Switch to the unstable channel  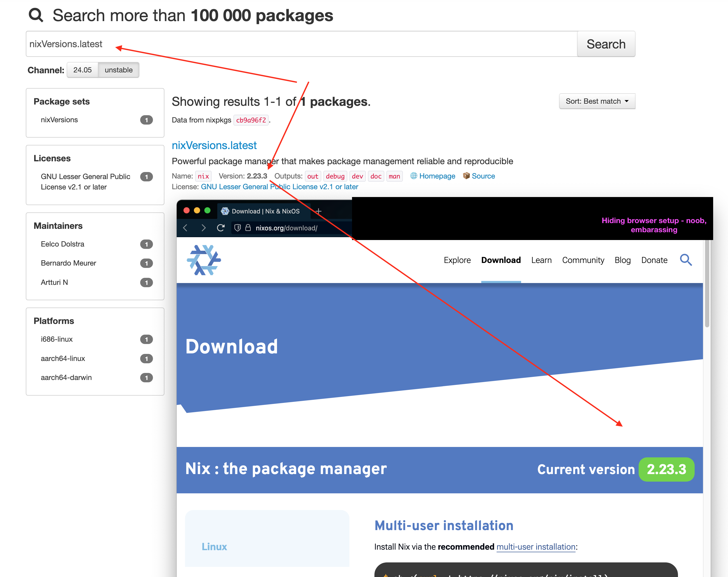pyautogui.click(x=119, y=70)
